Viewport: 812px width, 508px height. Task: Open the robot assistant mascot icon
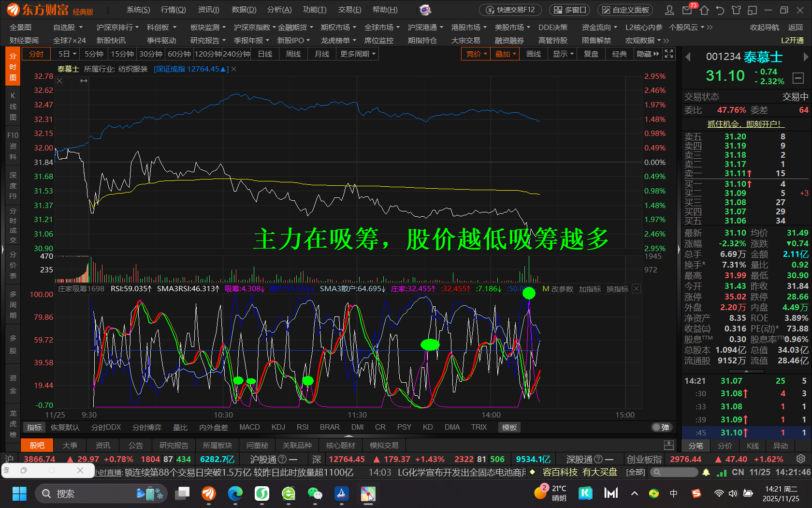click(425, 10)
